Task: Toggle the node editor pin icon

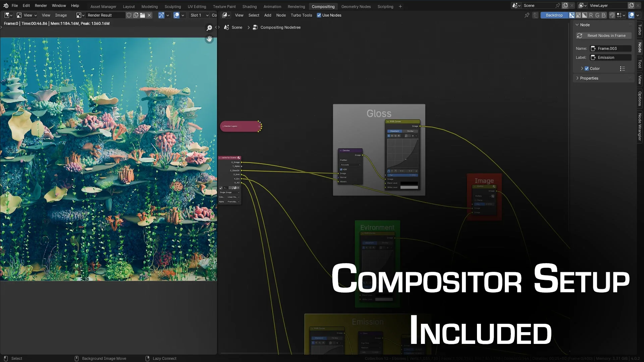Action: click(527, 15)
